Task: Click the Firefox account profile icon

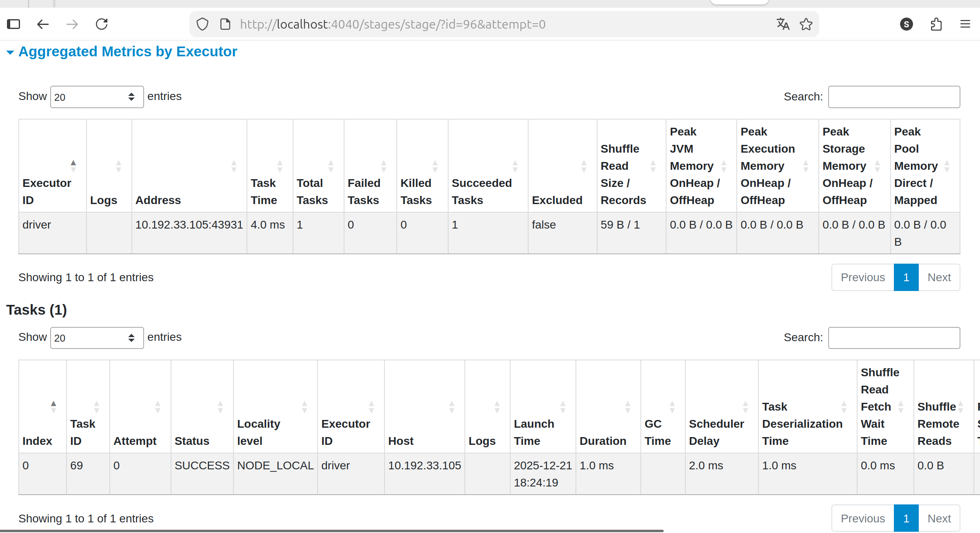Action: pos(906,24)
